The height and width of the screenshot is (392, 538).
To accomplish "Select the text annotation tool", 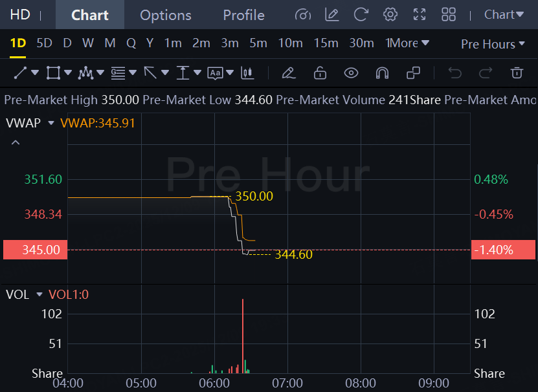I will 215,73.
